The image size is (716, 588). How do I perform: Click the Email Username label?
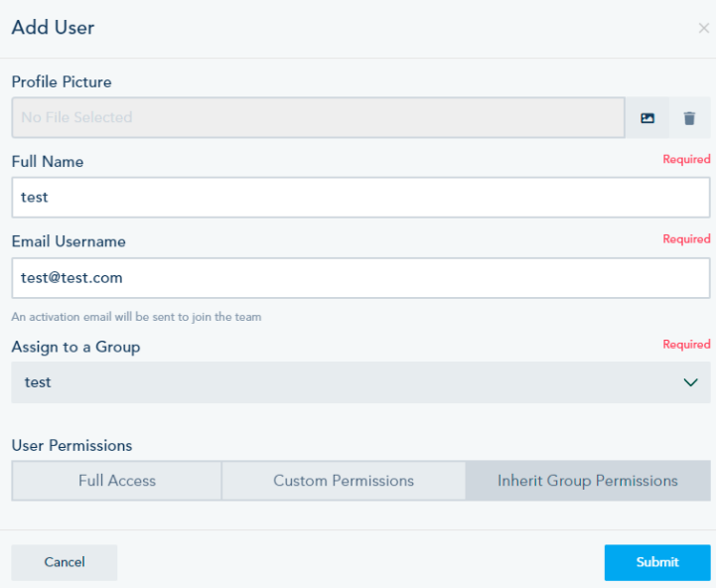click(x=69, y=241)
